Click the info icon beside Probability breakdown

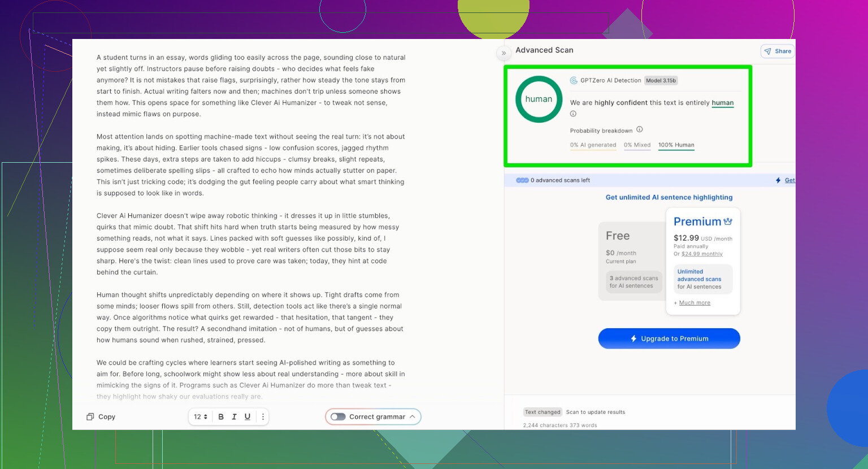pos(640,130)
